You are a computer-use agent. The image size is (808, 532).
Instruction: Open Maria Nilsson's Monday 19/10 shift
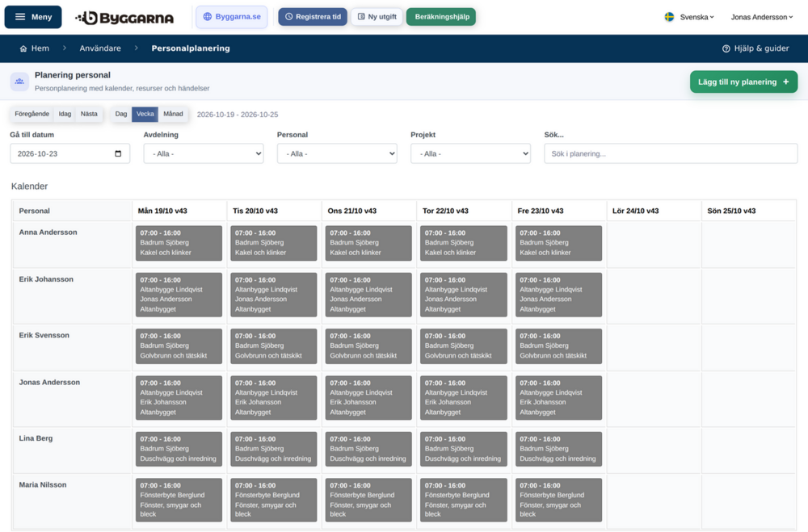[x=179, y=500]
